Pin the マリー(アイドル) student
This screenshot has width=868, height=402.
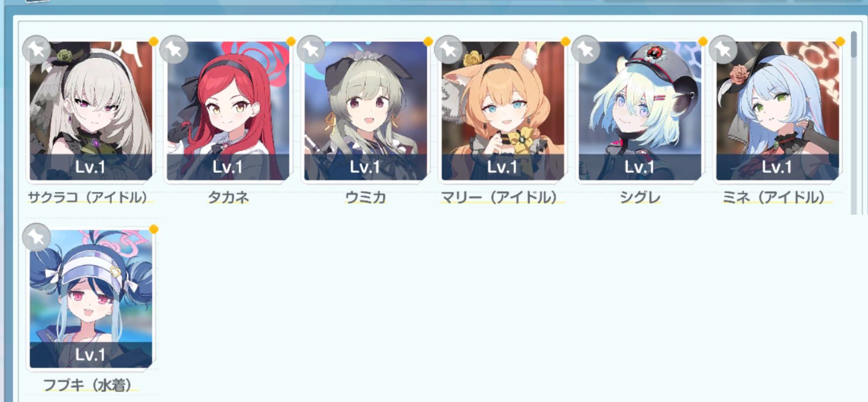click(x=448, y=49)
